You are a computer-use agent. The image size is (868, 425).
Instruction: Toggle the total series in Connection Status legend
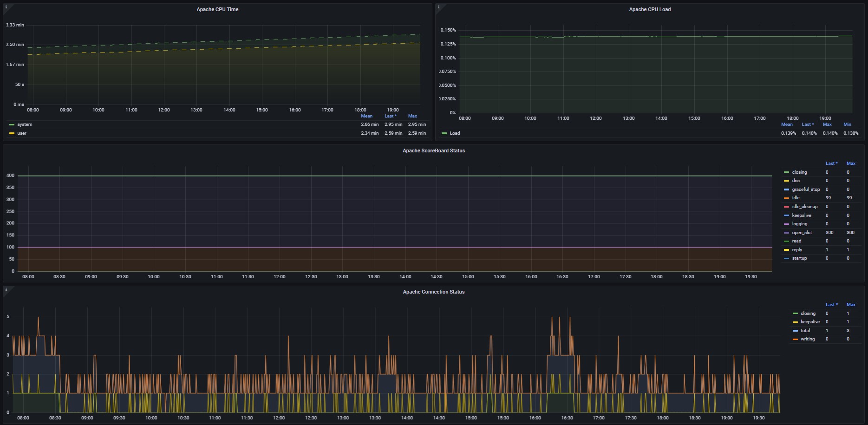point(805,331)
